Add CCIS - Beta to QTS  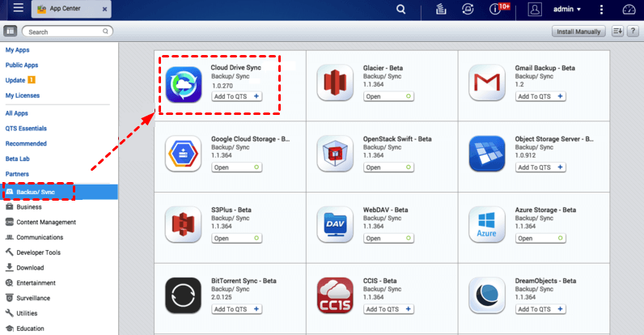pos(388,309)
